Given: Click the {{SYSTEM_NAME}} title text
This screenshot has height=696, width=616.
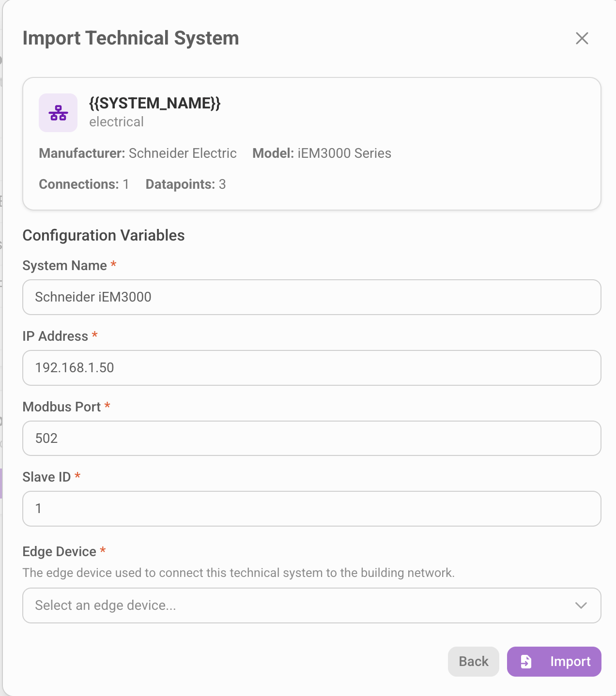Looking at the screenshot, I should click(155, 103).
